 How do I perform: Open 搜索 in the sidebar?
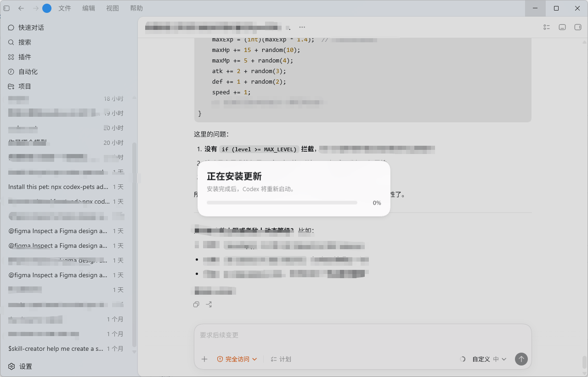pyautogui.click(x=69, y=42)
